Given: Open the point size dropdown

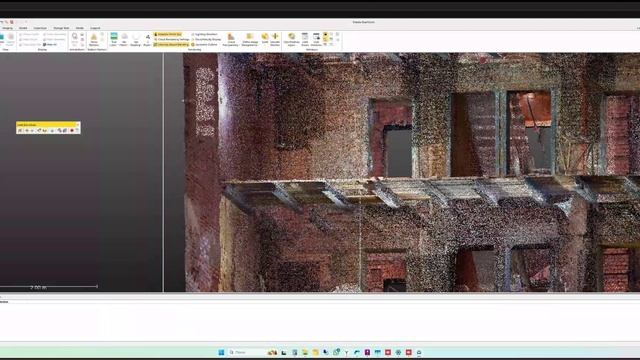Looking at the screenshot, I should [x=148, y=40].
